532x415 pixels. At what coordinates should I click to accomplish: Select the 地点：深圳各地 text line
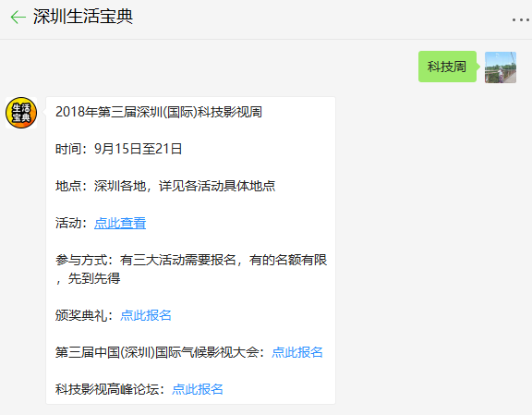pos(165,186)
